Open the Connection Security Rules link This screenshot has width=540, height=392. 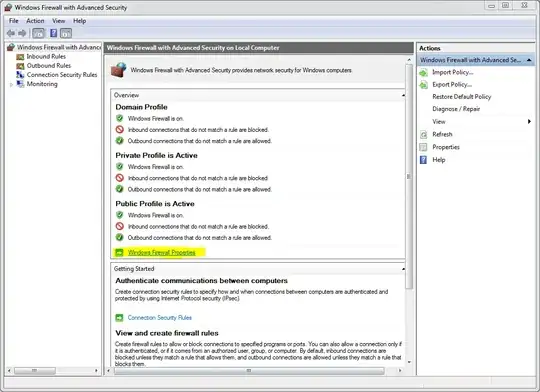[x=160, y=318]
